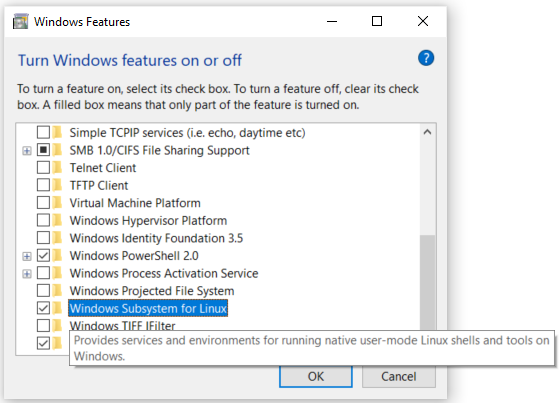
Task: Click the Windows Subsystem for Linux folder icon
Action: pos(57,308)
